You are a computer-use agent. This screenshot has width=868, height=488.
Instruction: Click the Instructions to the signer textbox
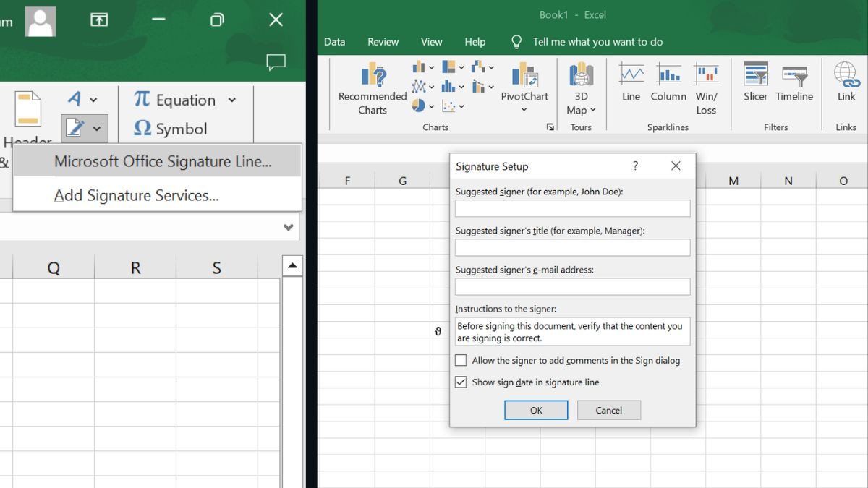coord(572,332)
